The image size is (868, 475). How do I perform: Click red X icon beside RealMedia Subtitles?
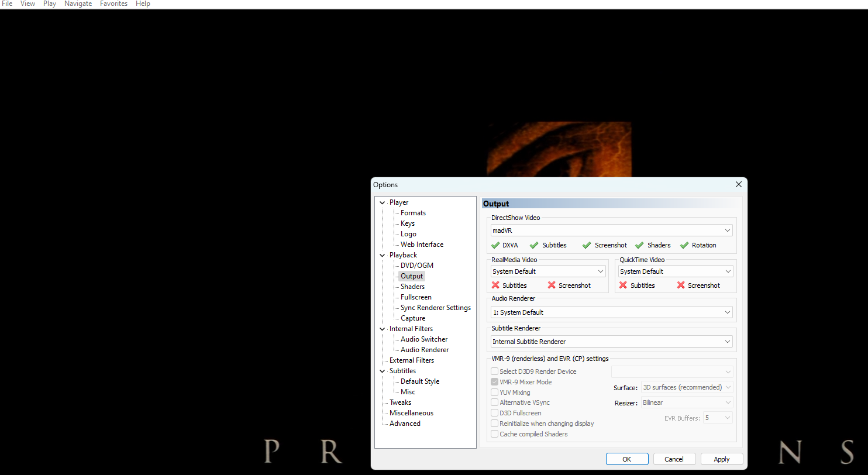point(495,285)
